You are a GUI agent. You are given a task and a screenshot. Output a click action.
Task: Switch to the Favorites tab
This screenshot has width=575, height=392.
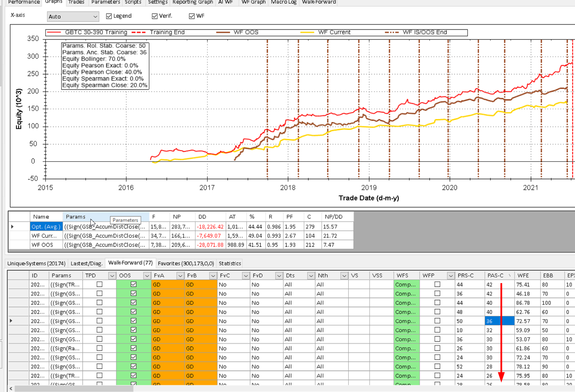[186, 263]
